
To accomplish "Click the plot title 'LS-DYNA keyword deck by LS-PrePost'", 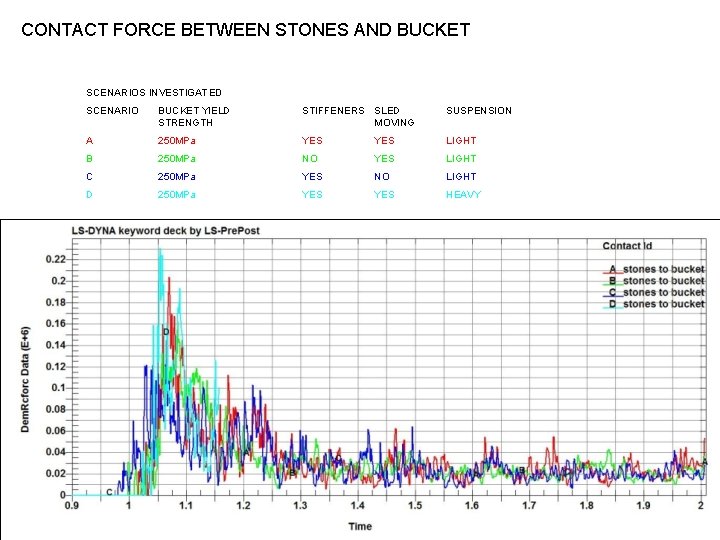I will point(165,231).
